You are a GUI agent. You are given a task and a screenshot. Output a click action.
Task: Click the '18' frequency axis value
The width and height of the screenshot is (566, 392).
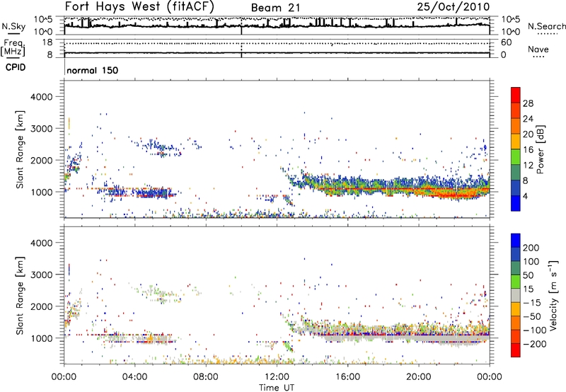47,42
